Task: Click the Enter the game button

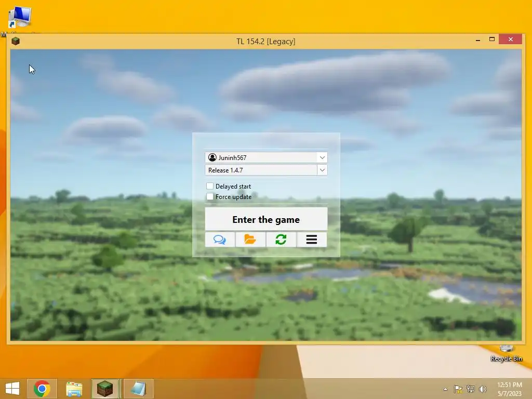Action: coord(266,219)
